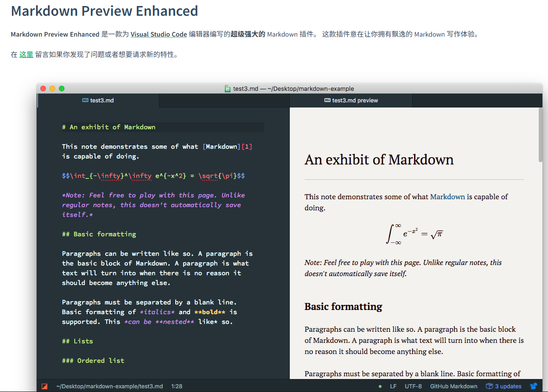Click the red error icon in status bar
This screenshot has height=392, width=548.
pyautogui.click(x=45, y=386)
